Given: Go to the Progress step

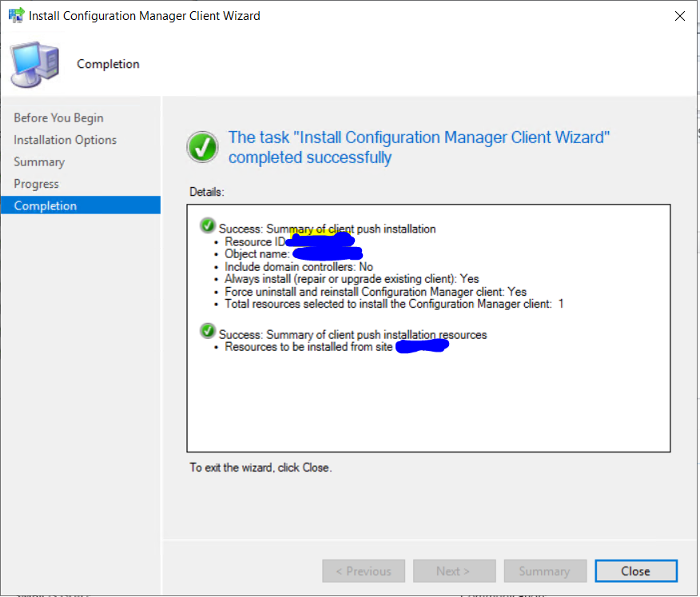Looking at the screenshot, I should click(x=36, y=184).
